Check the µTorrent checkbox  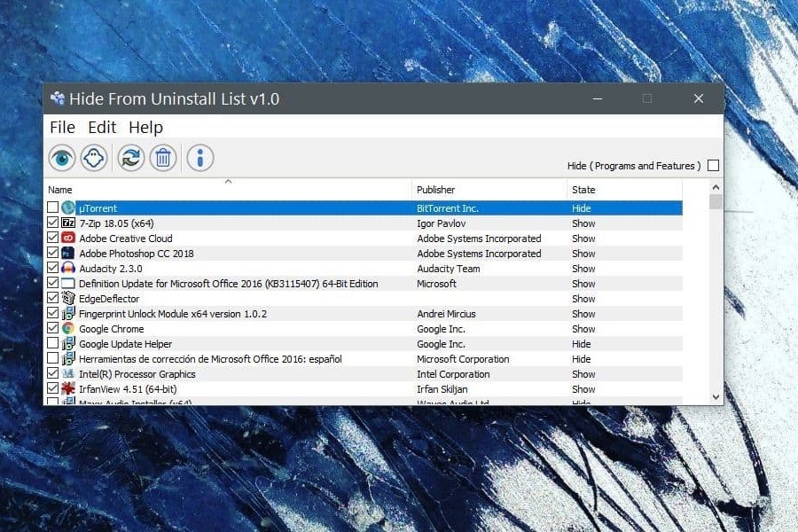(x=53, y=208)
